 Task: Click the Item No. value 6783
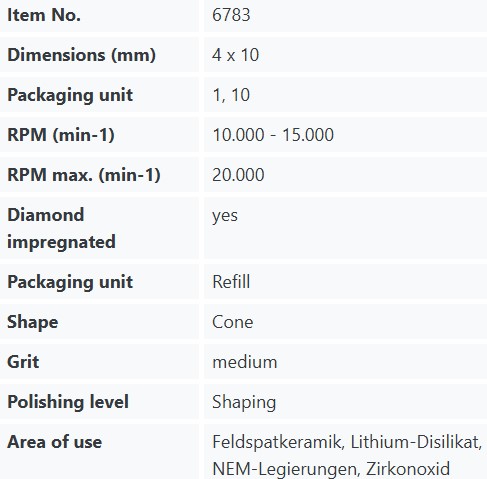pos(231,15)
